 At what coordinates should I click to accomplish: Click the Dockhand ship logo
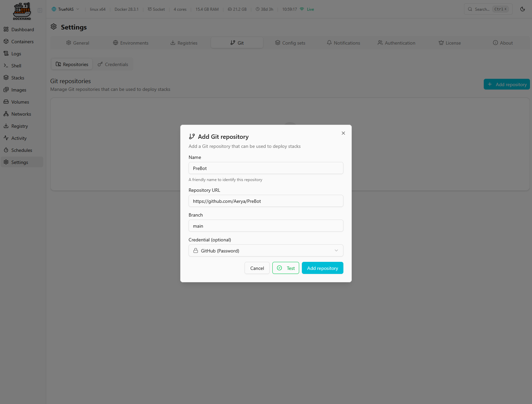click(22, 11)
